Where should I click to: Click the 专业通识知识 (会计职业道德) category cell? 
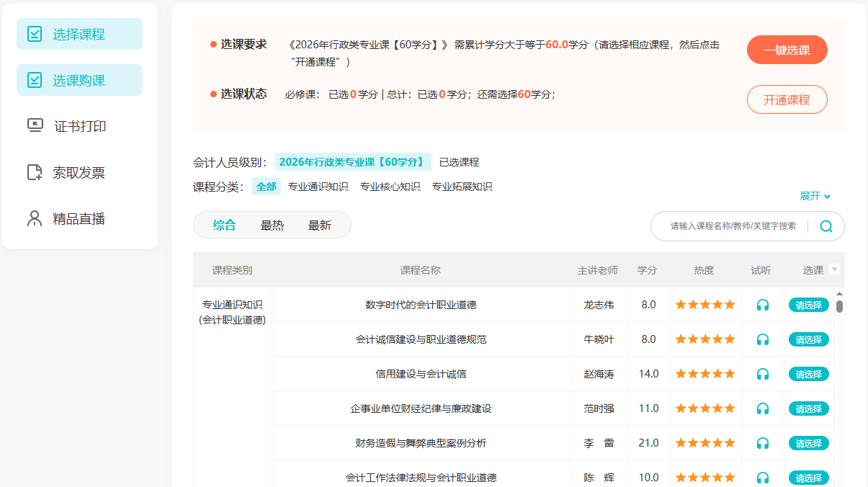point(232,313)
